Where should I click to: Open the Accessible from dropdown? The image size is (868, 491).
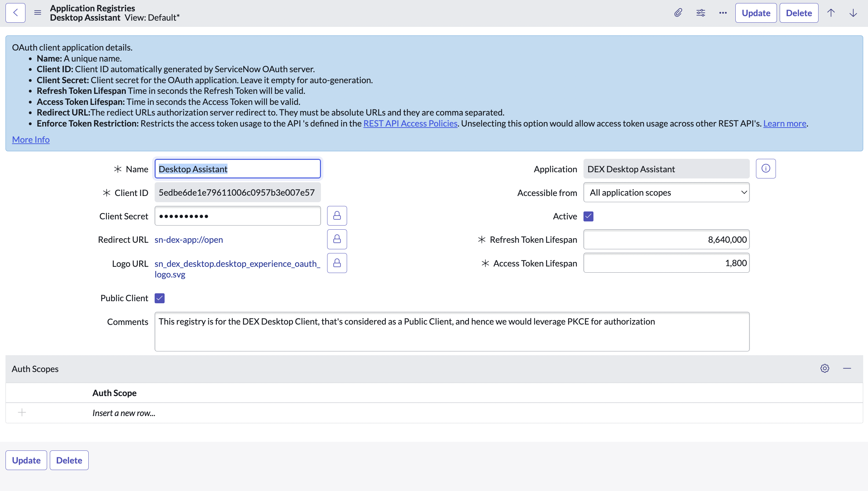(666, 193)
